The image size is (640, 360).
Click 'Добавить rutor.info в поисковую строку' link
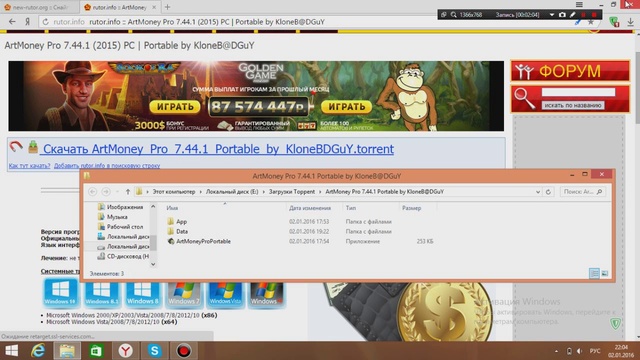(x=107, y=166)
